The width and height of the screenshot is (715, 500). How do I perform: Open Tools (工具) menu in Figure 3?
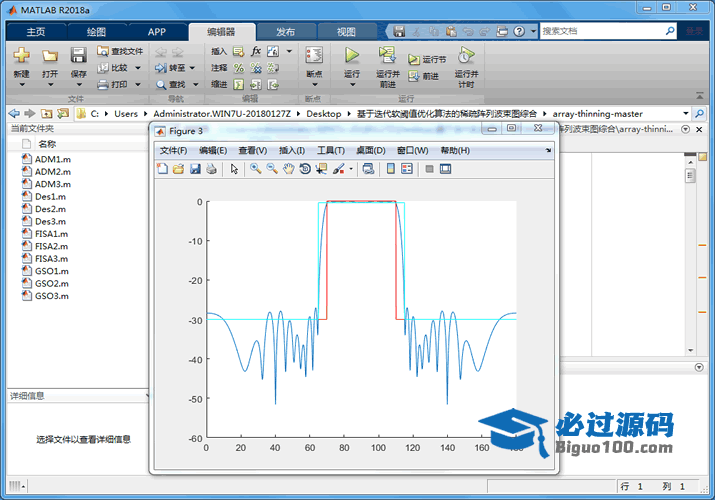tap(331, 150)
